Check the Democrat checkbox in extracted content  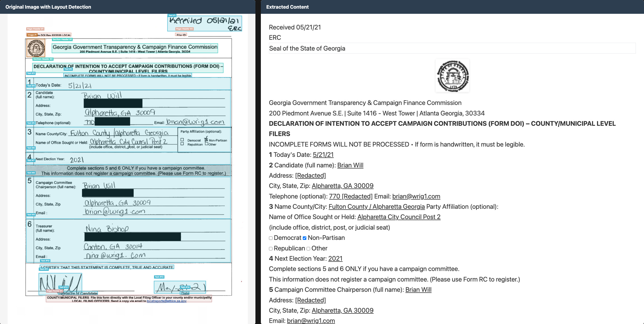tap(271, 238)
